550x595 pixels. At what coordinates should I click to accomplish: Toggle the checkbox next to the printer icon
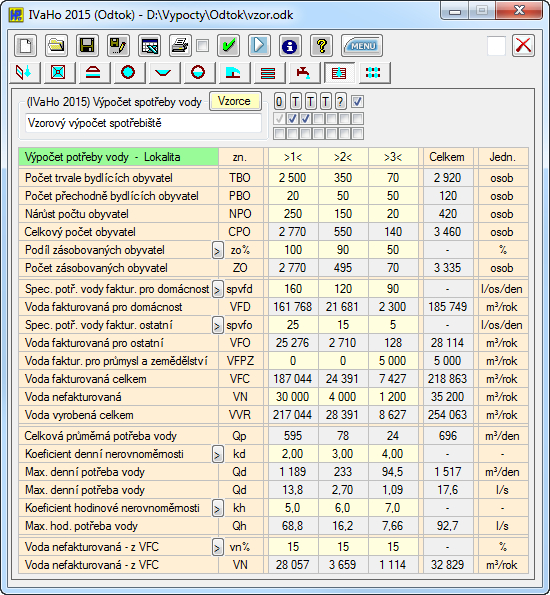[203, 46]
